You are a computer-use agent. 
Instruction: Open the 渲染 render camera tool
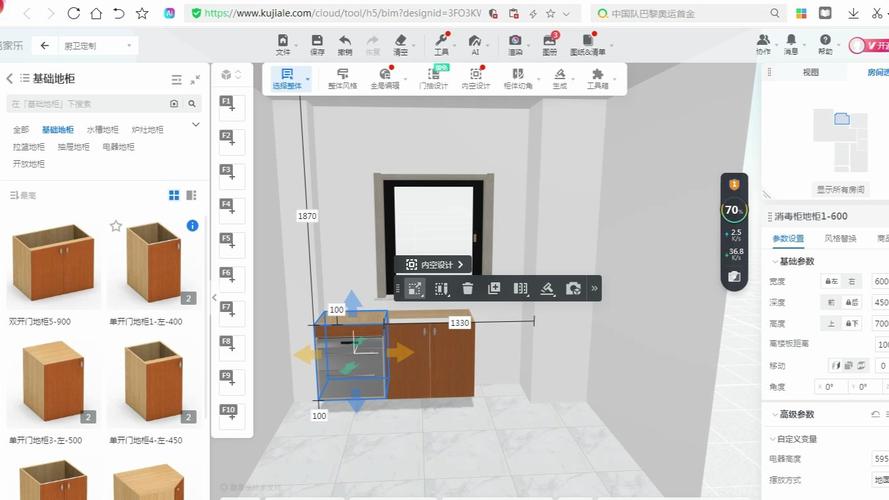pyautogui.click(x=515, y=44)
